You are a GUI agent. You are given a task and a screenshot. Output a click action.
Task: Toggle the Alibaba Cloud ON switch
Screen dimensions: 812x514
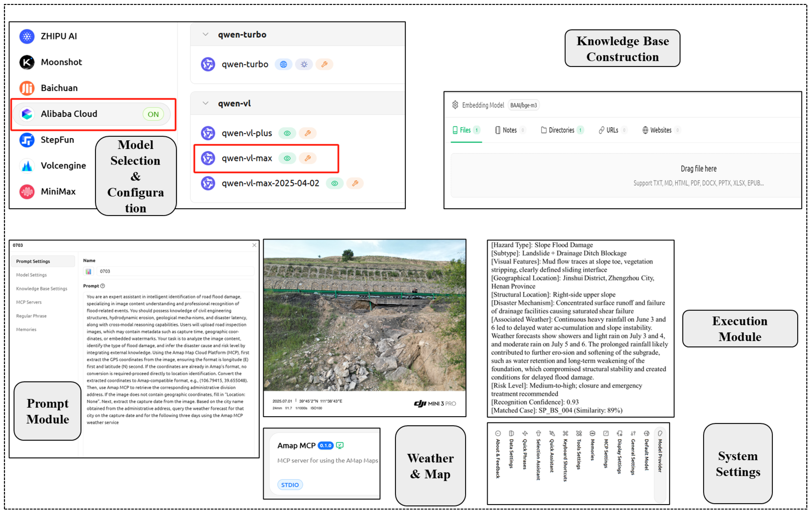coord(153,114)
